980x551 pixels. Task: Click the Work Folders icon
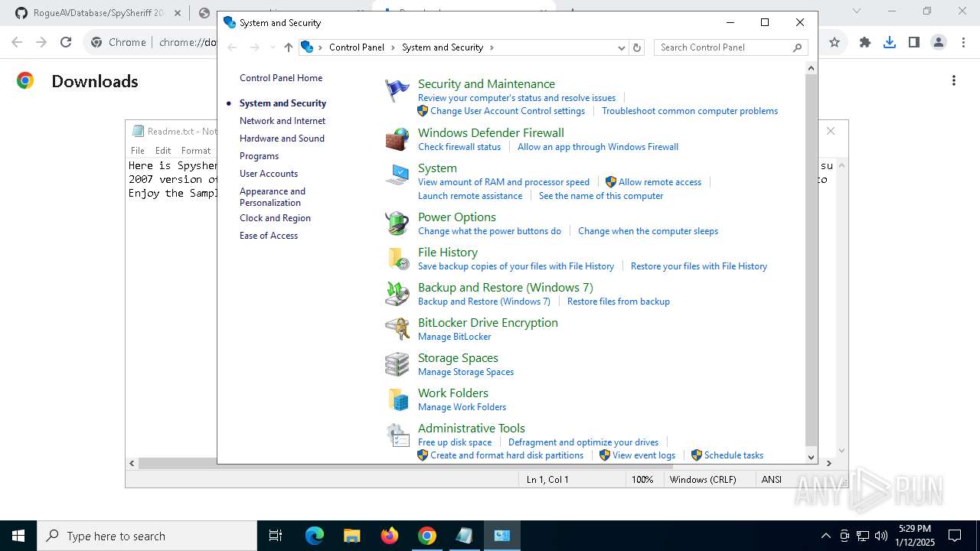[397, 399]
